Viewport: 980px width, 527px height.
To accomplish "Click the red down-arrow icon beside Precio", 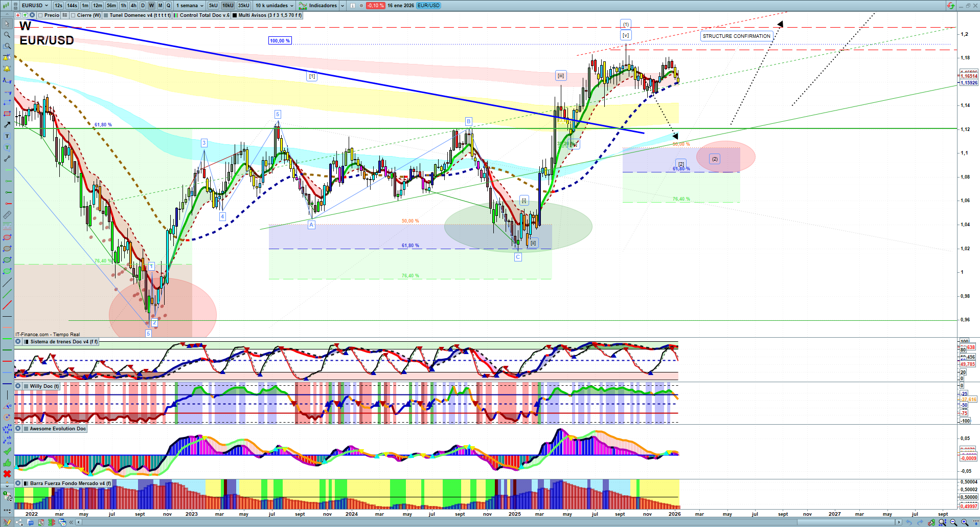I will click(18, 15).
